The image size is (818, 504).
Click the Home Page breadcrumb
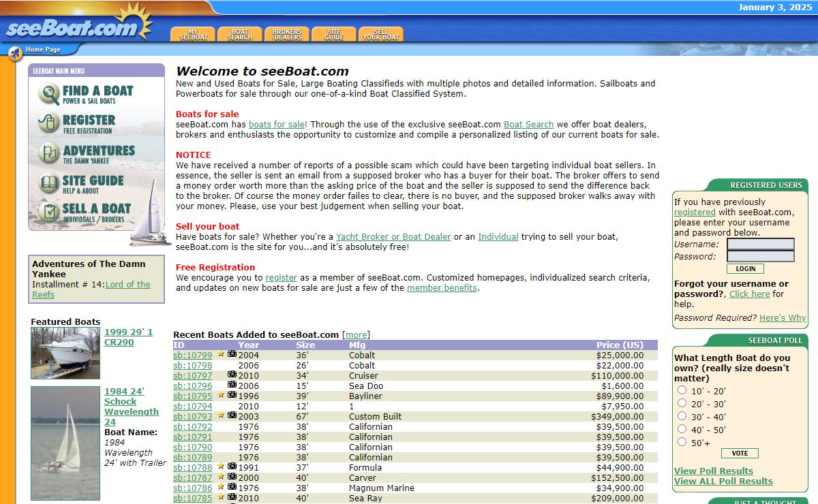pos(43,50)
